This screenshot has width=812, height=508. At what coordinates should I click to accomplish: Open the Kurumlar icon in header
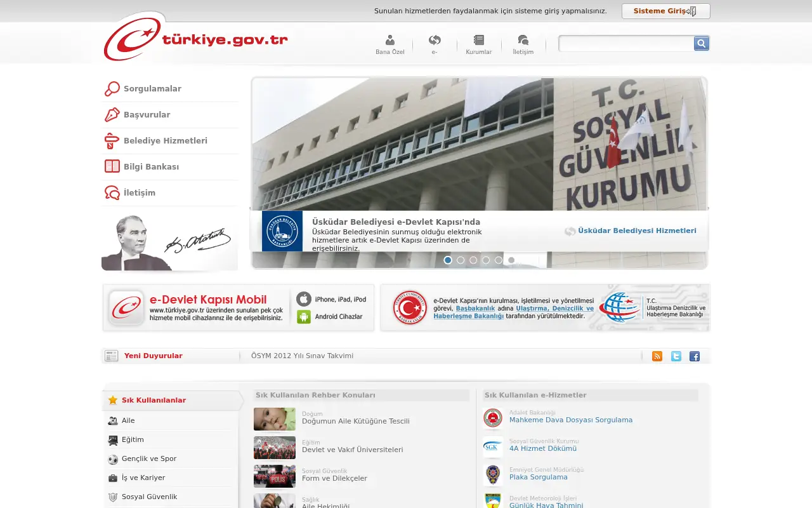click(x=478, y=40)
